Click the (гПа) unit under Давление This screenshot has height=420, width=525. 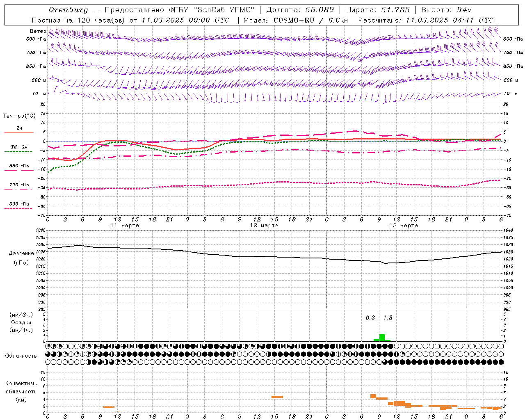21,263
